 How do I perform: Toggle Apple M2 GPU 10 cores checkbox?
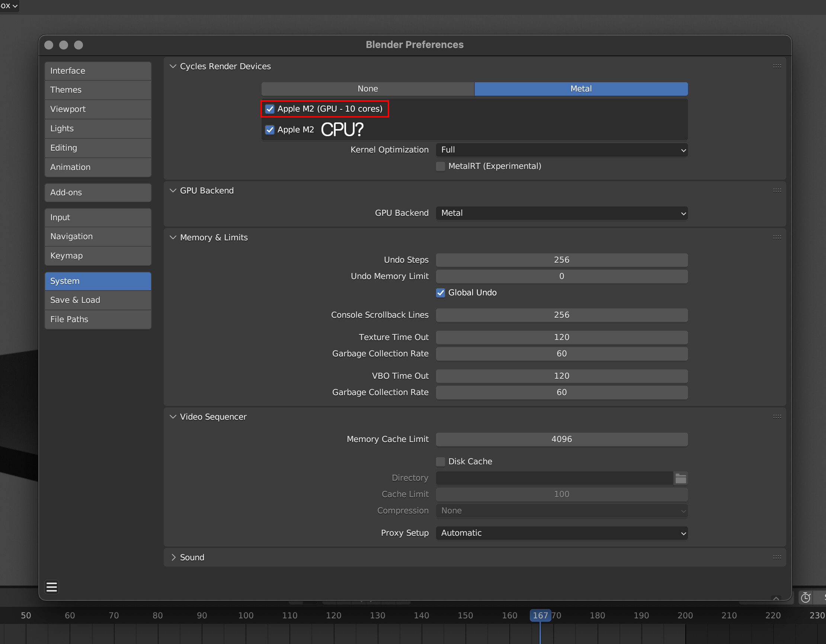270,109
